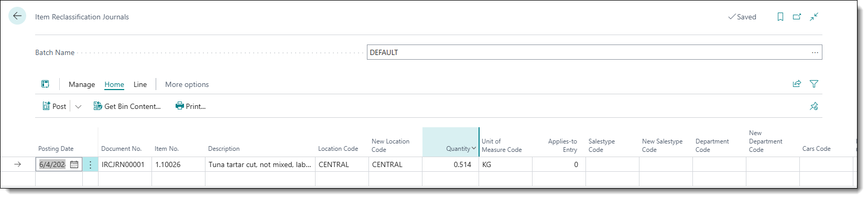Click the Department Code column header
The image size is (868, 199).
click(712, 146)
